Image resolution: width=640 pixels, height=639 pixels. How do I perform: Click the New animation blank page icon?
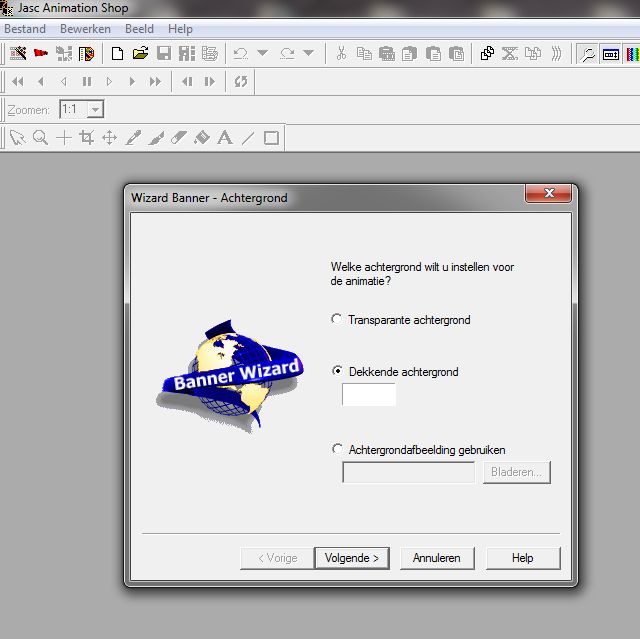[117, 53]
